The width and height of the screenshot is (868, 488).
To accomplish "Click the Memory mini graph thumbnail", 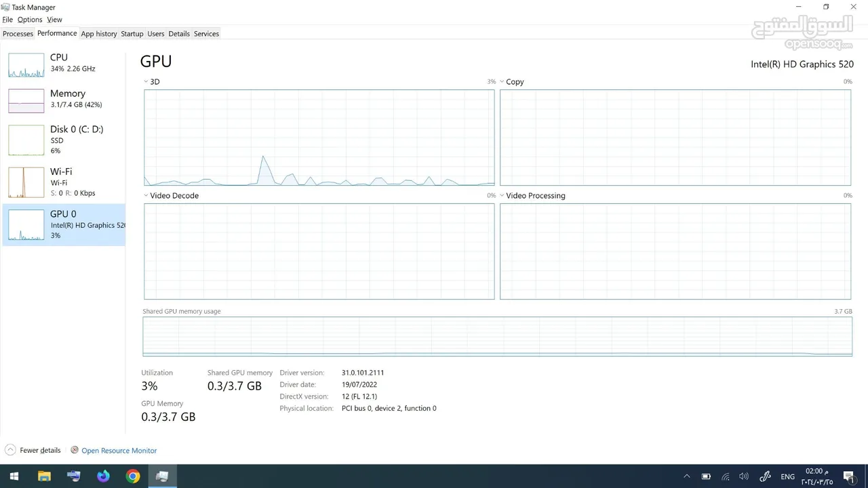I will [x=26, y=101].
